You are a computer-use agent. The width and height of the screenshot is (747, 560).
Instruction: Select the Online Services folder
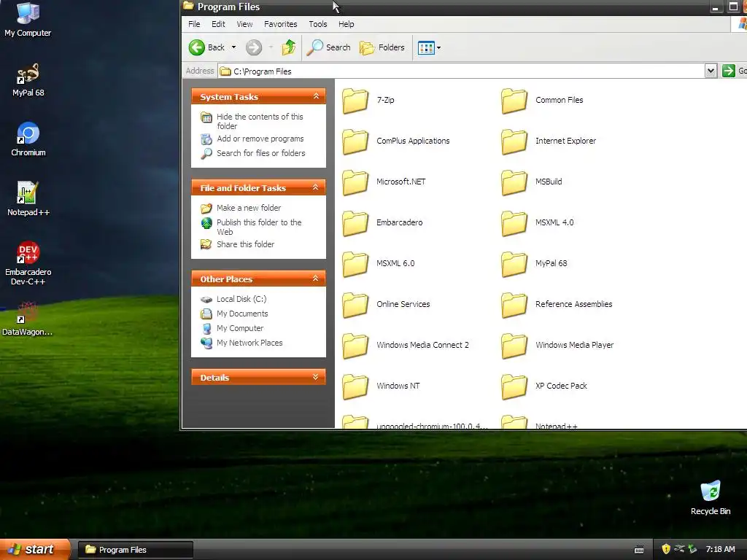coord(386,305)
